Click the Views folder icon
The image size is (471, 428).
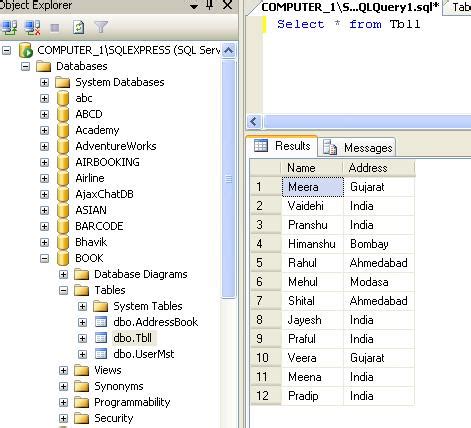82,370
